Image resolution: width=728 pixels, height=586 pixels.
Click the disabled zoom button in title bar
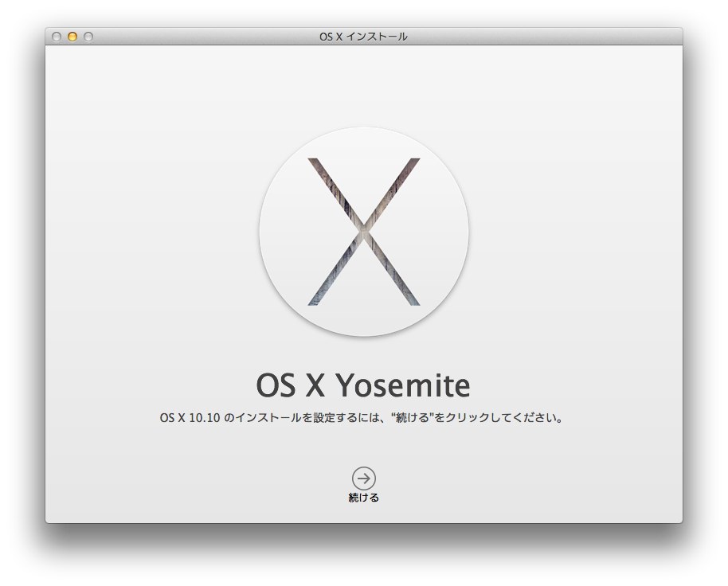point(88,37)
